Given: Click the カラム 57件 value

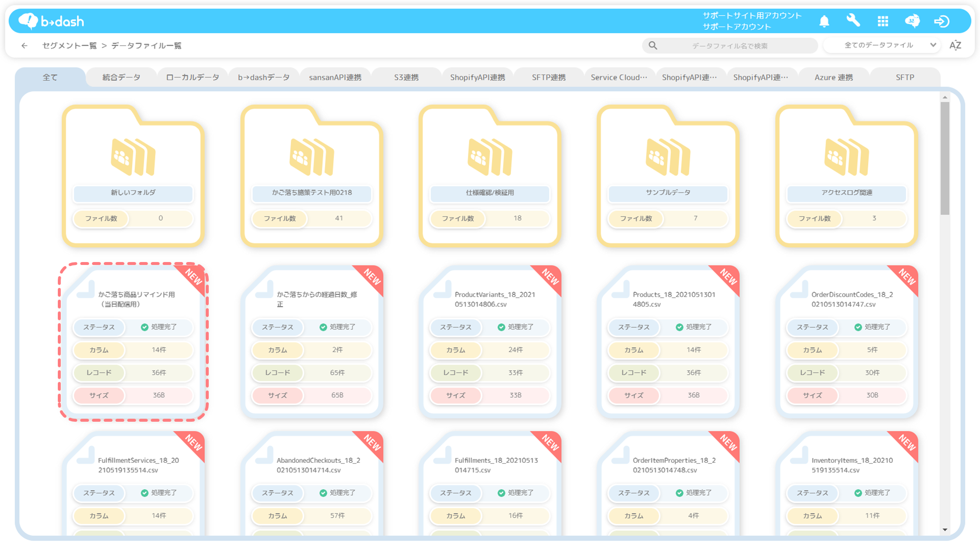Looking at the screenshot, I should click(x=337, y=516).
